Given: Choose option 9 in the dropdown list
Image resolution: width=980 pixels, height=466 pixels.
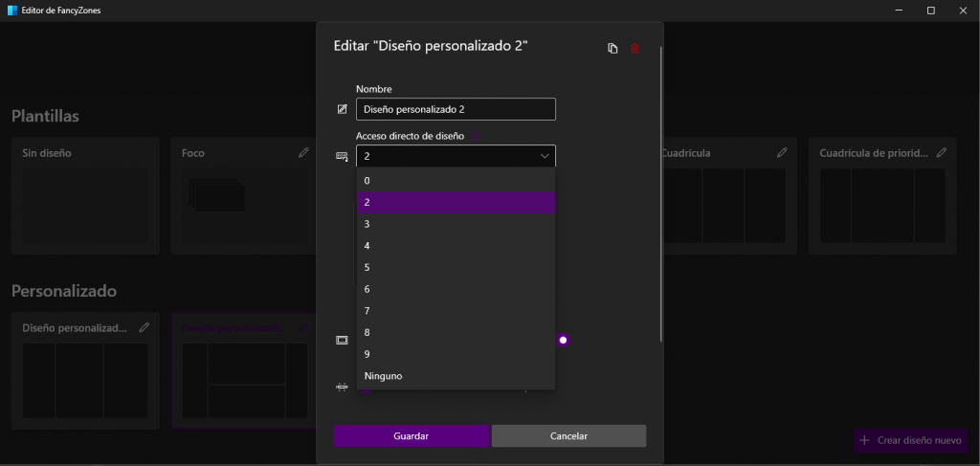Looking at the screenshot, I should (456, 354).
